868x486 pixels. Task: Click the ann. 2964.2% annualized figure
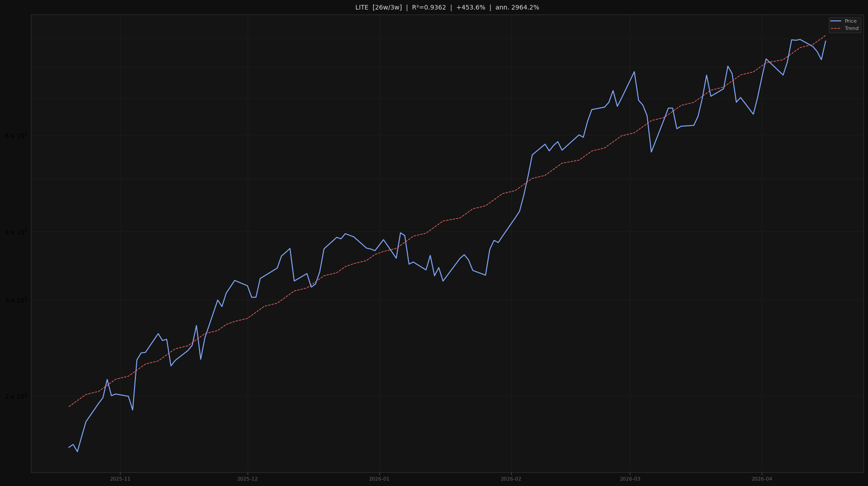[518, 7]
